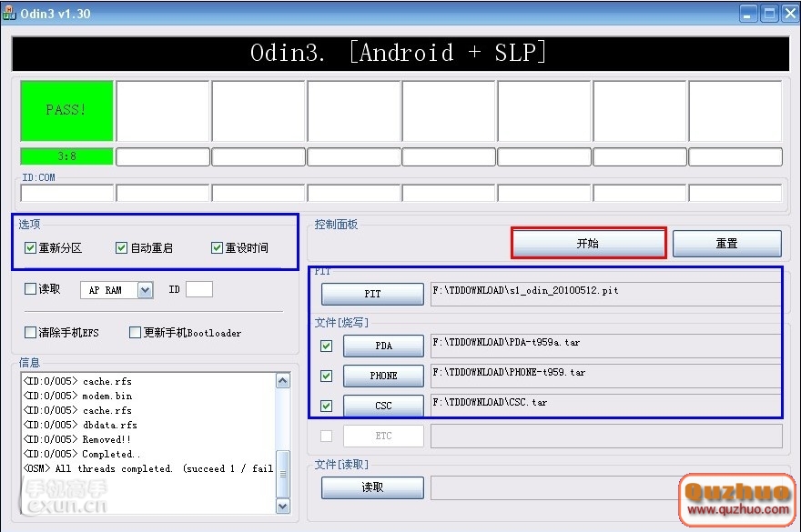The width and height of the screenshot is (801, 532).
Task: Click the first ID:COM port box
Action: tap(67, 194)
